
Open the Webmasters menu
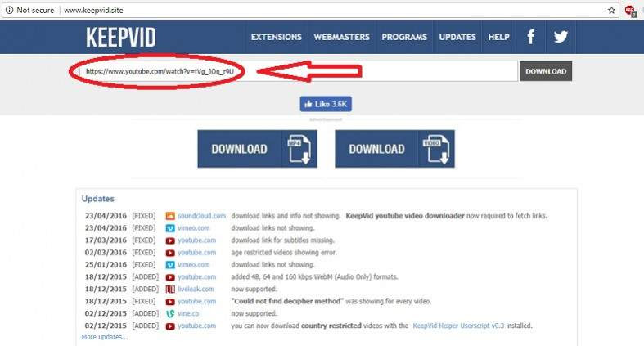pyautogui.click(x=342, y=37)
